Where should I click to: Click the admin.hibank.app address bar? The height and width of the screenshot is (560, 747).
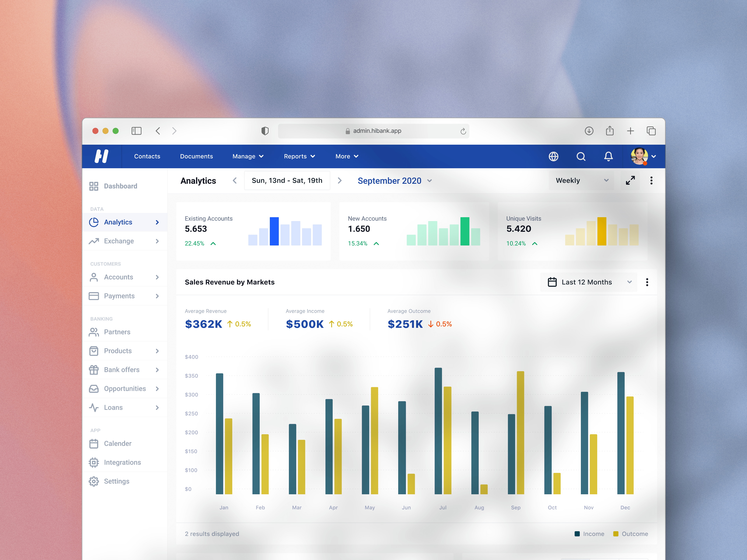[373, 131]
